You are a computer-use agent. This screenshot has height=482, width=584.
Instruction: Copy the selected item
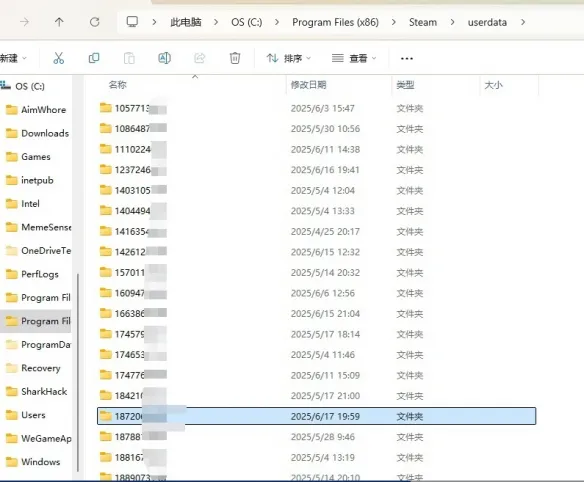pyautogui.click(x=94, y=58)
